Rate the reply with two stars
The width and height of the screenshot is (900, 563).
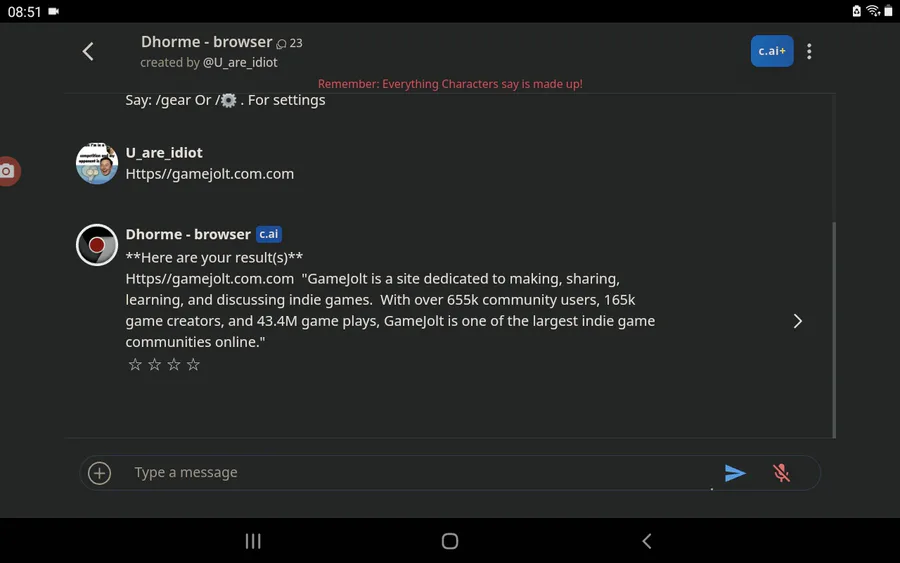click(x=154, y=364)
